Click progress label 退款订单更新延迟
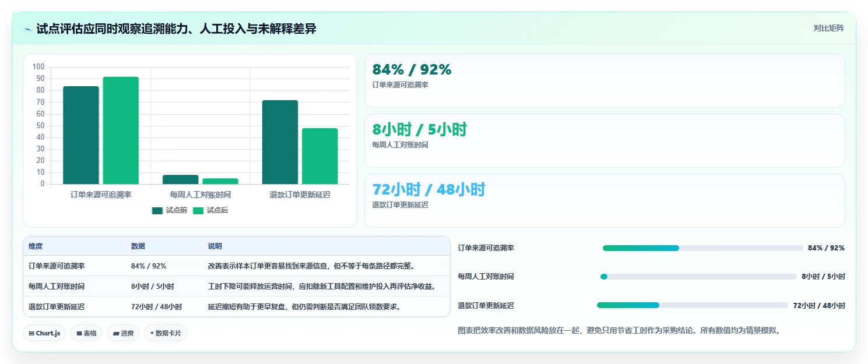Image resolution: width=868 pixels, height=364 pixels. [x=486, y=305]
